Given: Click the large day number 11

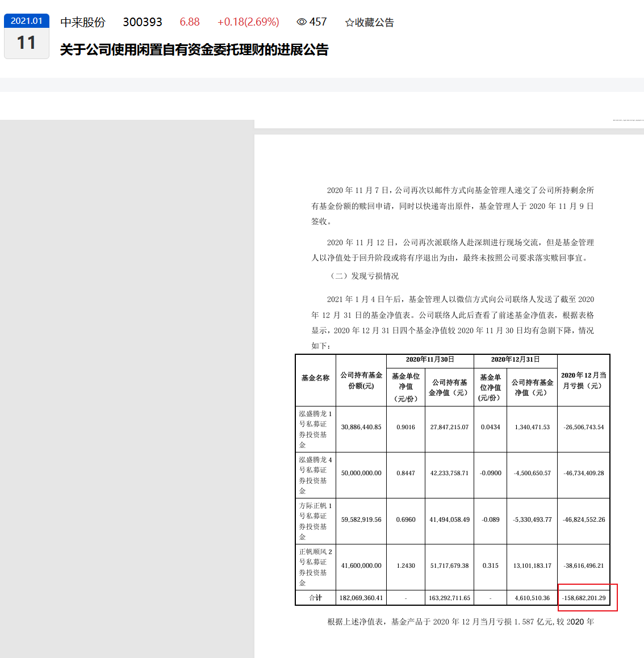Looking at the screenshot, I should pos(27,43).
